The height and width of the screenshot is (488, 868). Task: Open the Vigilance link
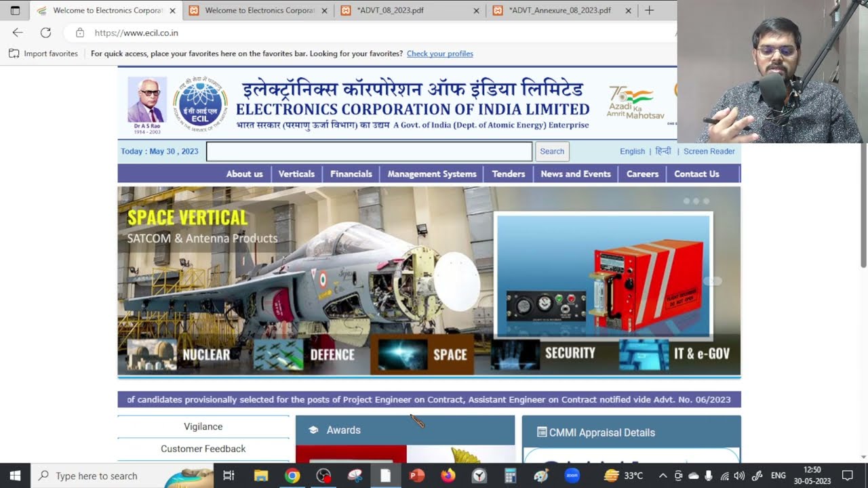(x=203, y=426)
